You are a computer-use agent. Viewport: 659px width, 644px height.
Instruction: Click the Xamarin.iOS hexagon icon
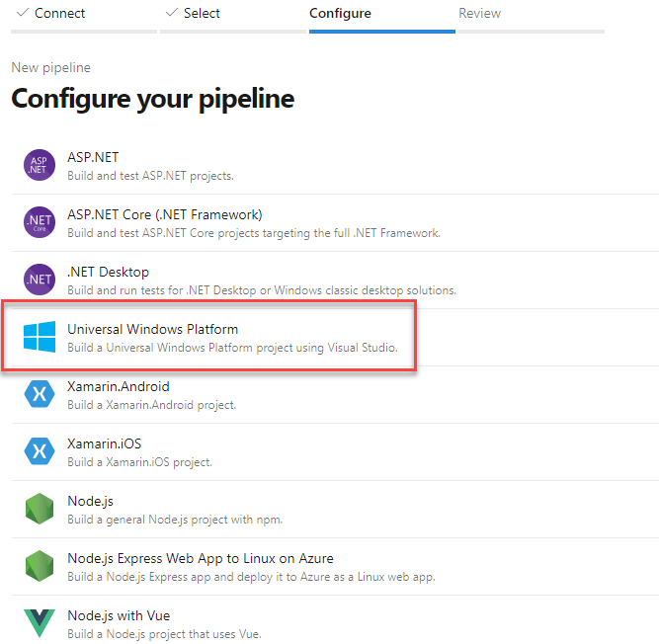click(40, 451)
